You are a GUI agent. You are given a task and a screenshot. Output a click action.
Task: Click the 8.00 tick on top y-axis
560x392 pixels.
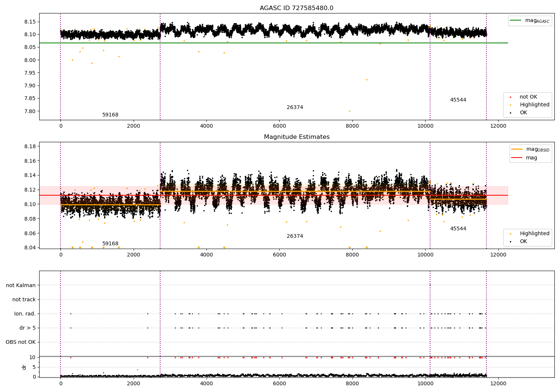point(30,60)
